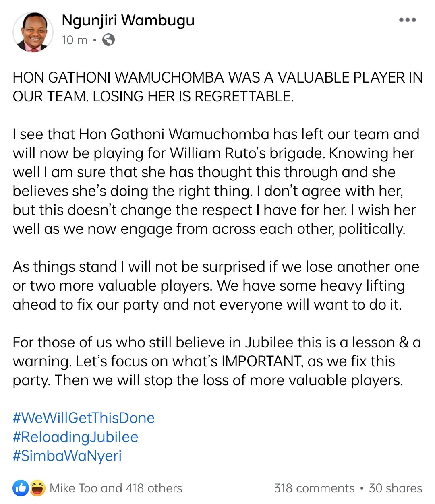Click the paragraph starting 'I see that Hon Gathoni'
The image size is (435, 504).
coord(216,182)
